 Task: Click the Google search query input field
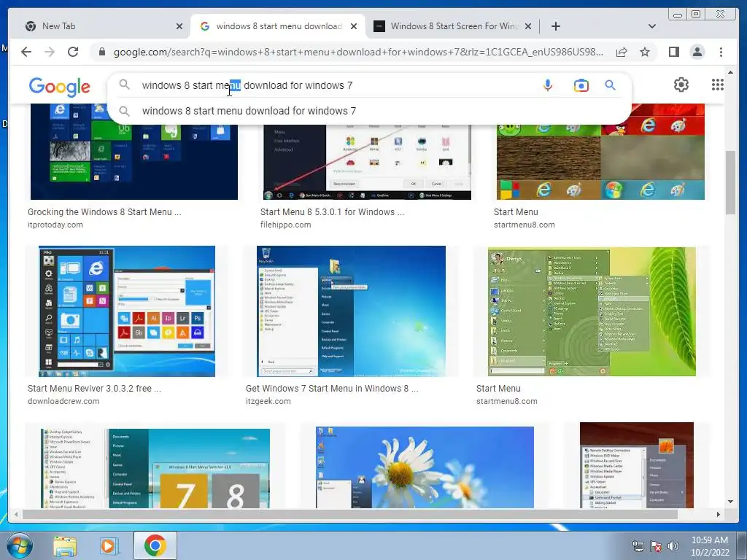[333, 85]
